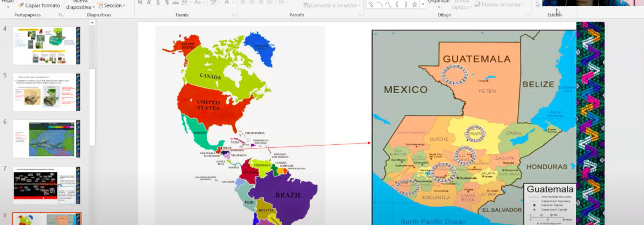The image size is (644, 225).
Task: Select slide 6 thumbnail
Action: click(x=46, y=138)
